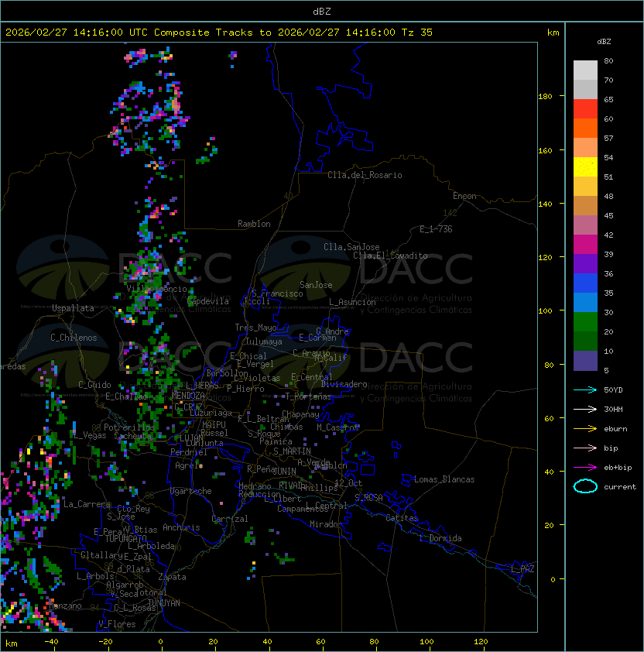Click the TUPUNGATO location label
Image resolution: width=644 pixels, height=652 pixels.
pyautogui.click(x=125, y=538)
